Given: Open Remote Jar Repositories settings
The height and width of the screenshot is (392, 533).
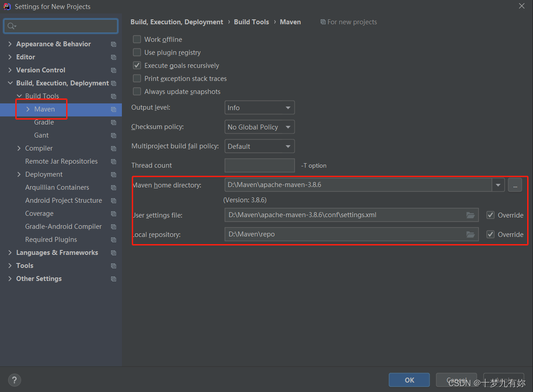Looking at the screenshot, I should (61, 161).
